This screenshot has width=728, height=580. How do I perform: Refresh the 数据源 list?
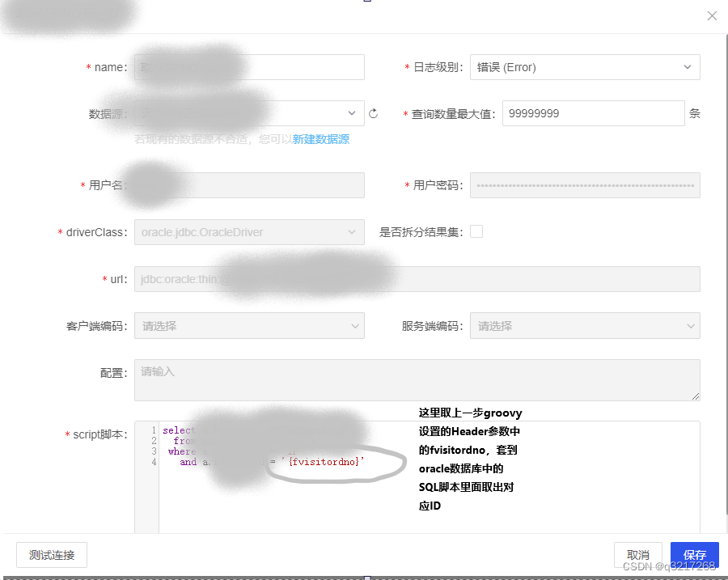(373, 113)
